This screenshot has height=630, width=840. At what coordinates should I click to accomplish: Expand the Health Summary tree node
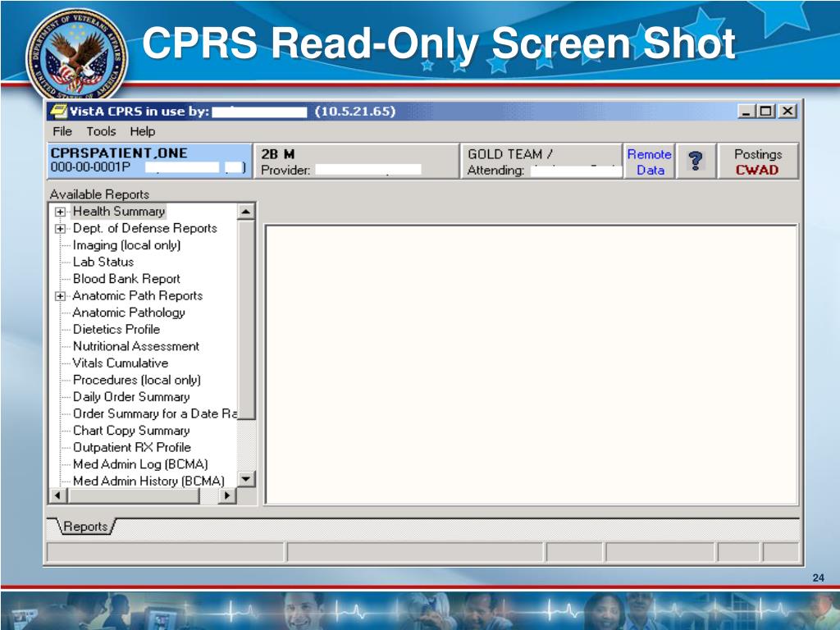point(60,212)
